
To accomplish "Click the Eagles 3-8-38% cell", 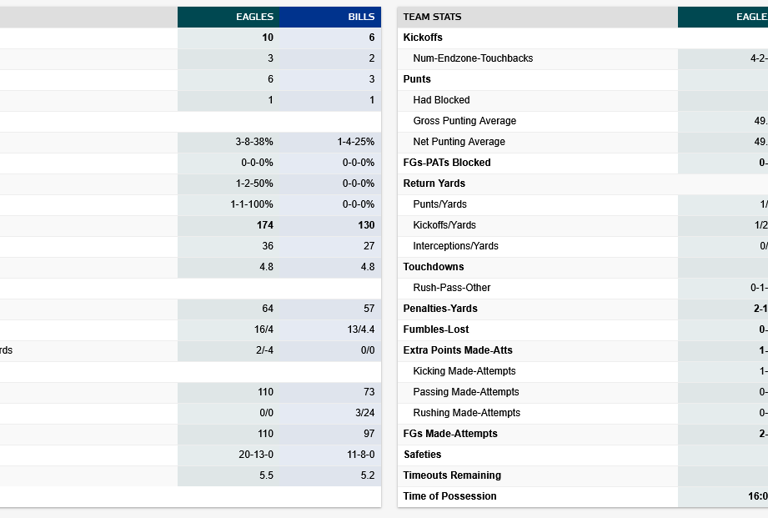I will 254,142.
